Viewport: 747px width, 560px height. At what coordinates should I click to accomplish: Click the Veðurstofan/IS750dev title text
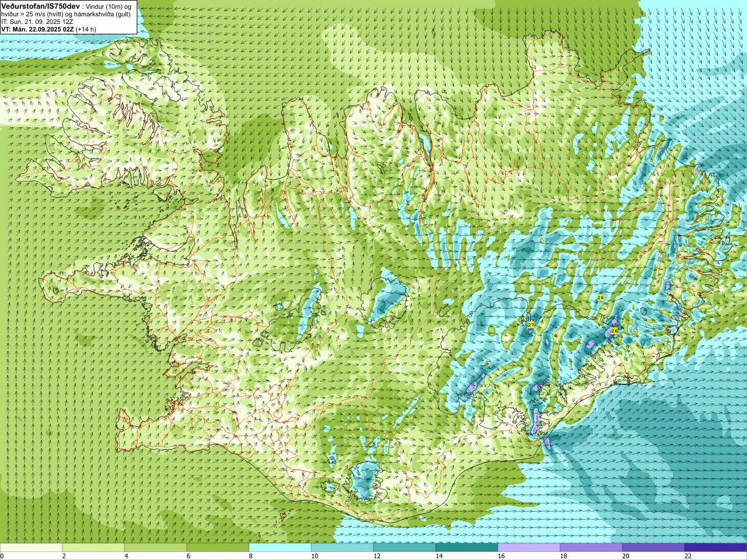point(41,5)
